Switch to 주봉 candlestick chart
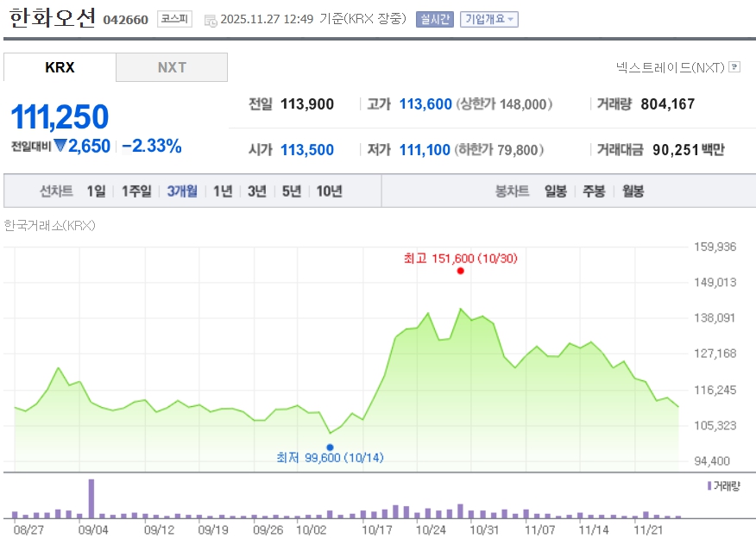This screenshot has width=756, height=551. click(x=594, y=191)
